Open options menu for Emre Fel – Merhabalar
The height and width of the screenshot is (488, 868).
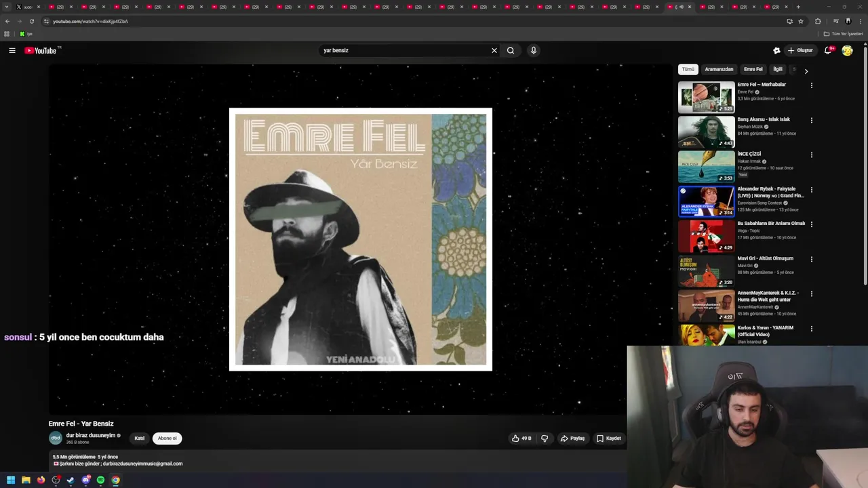pyautogui.click(x=811, y=85)
